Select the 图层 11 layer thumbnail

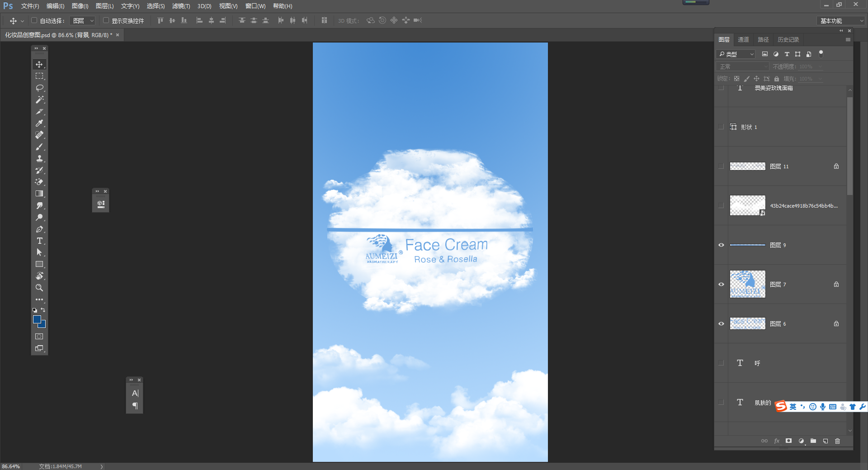tap(748, 166)
